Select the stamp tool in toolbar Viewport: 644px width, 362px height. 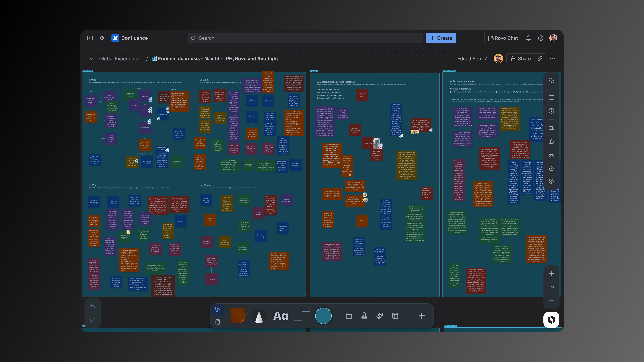[364, 316]
